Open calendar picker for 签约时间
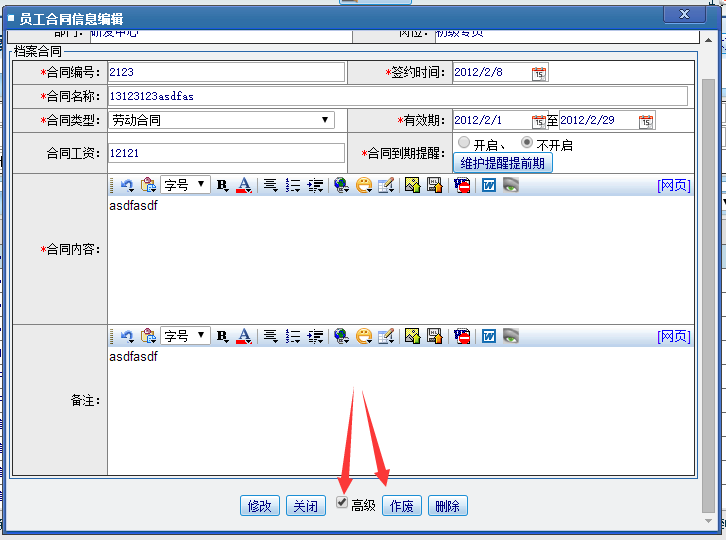Viewport: 726px width, 540px height. (x=539, y=73)
